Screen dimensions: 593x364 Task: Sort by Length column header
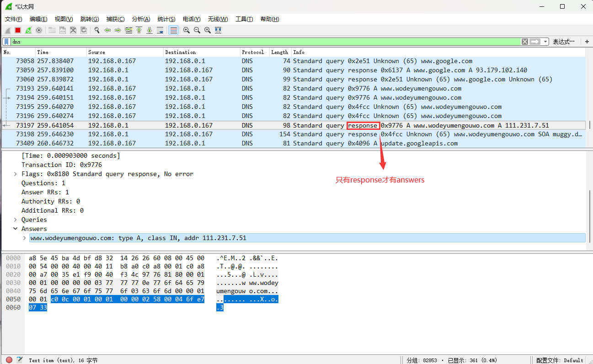click(x=280, y=52)
